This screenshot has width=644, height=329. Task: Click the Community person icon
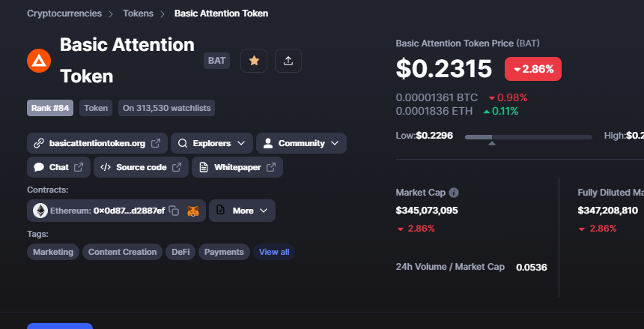point(268,143)
